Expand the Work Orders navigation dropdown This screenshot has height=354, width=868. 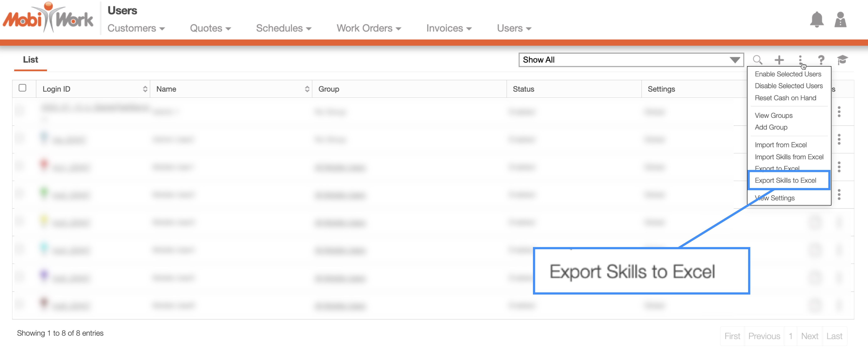click(369, 28)
